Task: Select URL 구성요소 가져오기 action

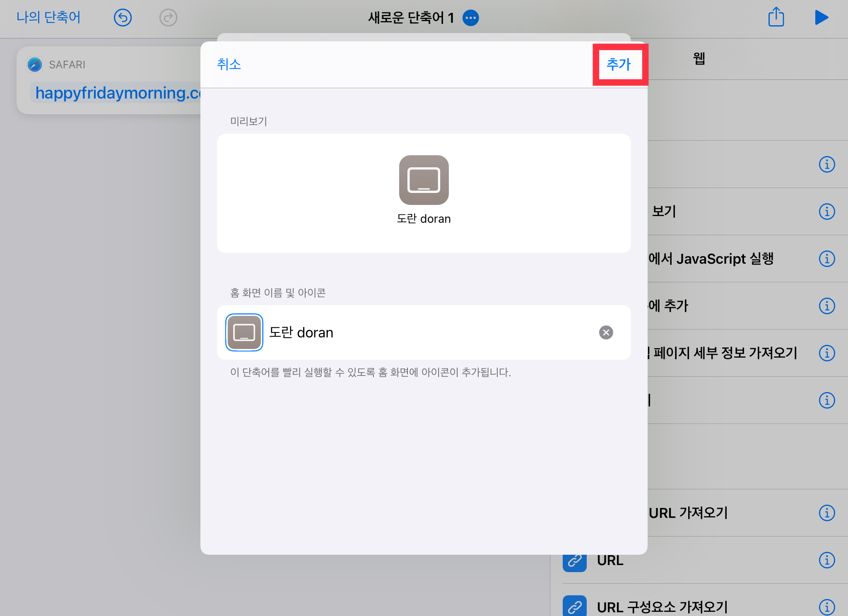Action: (x=662, y=607)
